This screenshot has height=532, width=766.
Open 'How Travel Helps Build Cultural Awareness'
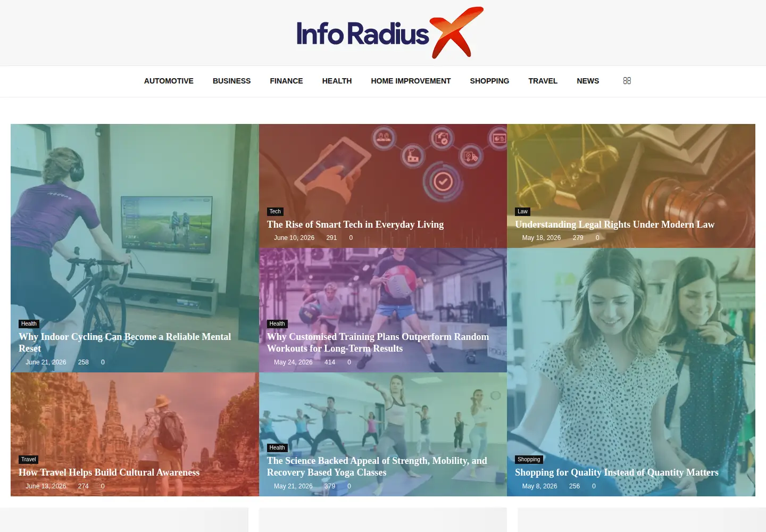(109, 472)
